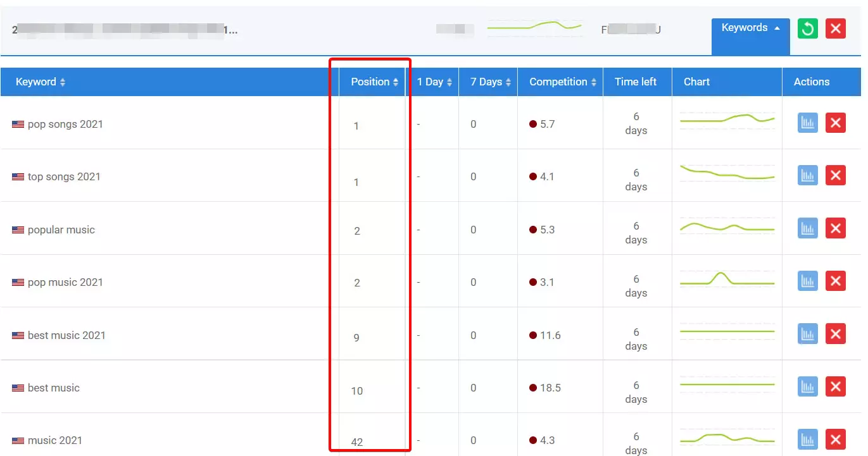Viewport: 868px width, 456px height.
Task: Open rank chart for "pop music 2021"
Action: [x=807, y=281]
